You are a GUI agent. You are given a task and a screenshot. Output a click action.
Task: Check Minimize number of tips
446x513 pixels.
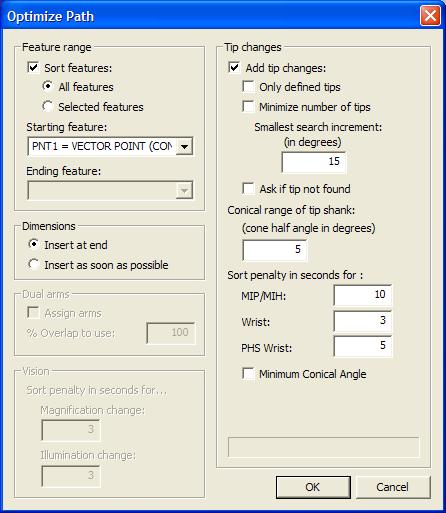[248, 107]
